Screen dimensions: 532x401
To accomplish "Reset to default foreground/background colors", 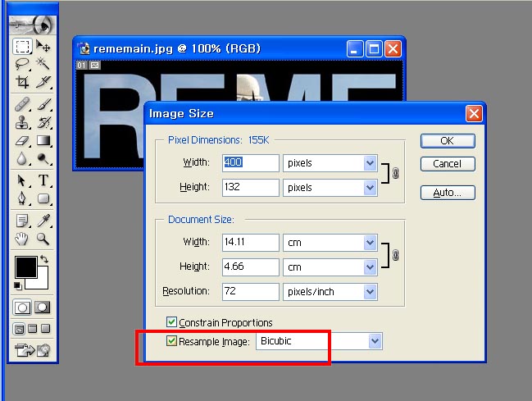I will pos(18,286).
